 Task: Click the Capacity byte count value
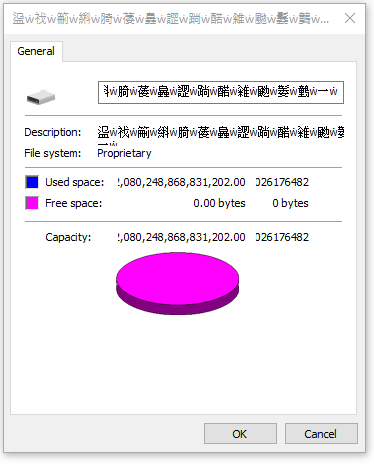(x=182, y=237)
